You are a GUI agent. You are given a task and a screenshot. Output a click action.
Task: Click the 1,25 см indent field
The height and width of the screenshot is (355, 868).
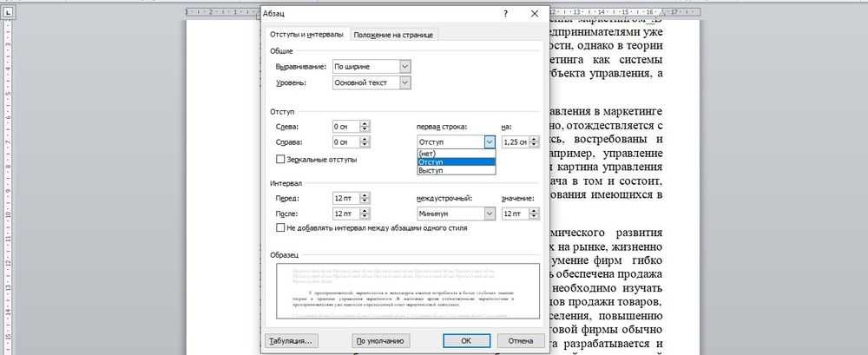(516, 142)
